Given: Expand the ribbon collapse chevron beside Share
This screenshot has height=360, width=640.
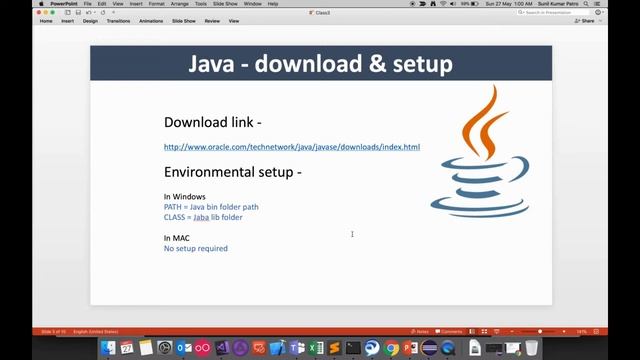Looking at the screenshot, I should click(600, 21).
